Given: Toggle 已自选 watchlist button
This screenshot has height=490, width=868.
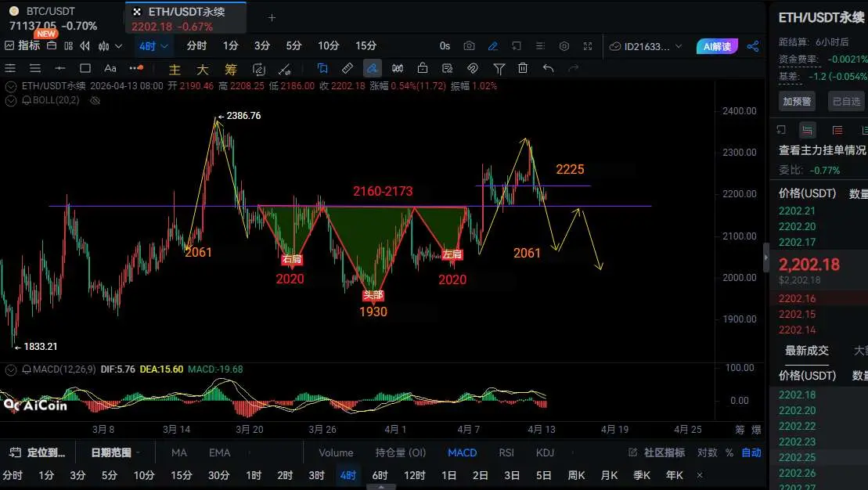Looking at the screenshot, I should (846, 101).
